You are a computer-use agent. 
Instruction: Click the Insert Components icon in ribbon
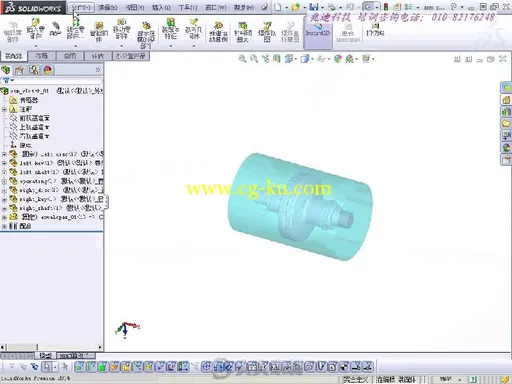click(x=35, y=23)
